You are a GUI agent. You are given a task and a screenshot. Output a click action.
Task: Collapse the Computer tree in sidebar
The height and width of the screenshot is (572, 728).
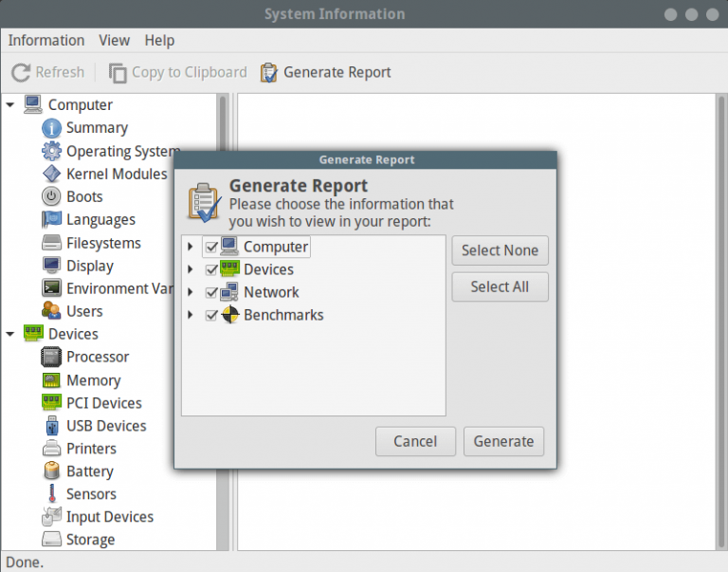point(10,104)
